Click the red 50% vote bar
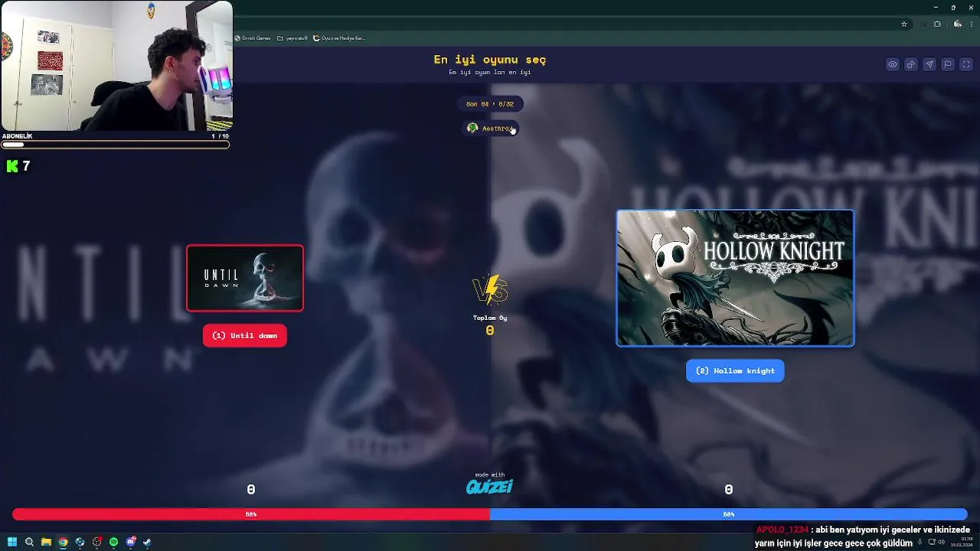Screen dimensions: 980x551 click(x=251, y=514)
